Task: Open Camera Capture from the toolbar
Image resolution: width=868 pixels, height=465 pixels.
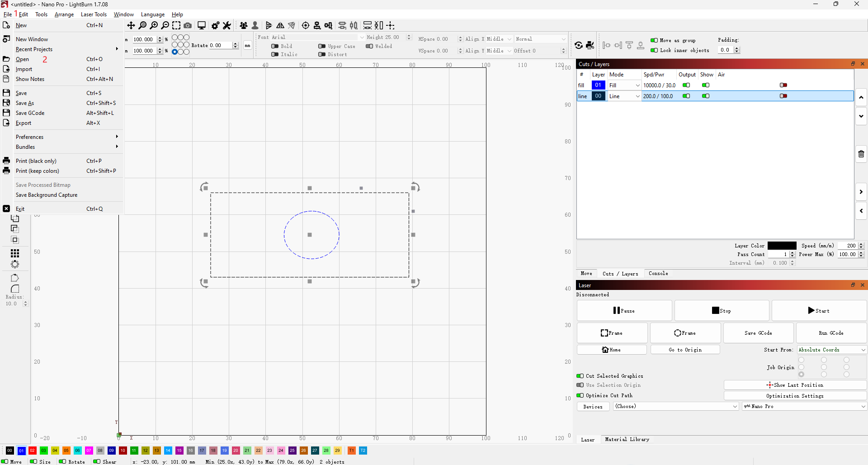Action: (187, 25)
